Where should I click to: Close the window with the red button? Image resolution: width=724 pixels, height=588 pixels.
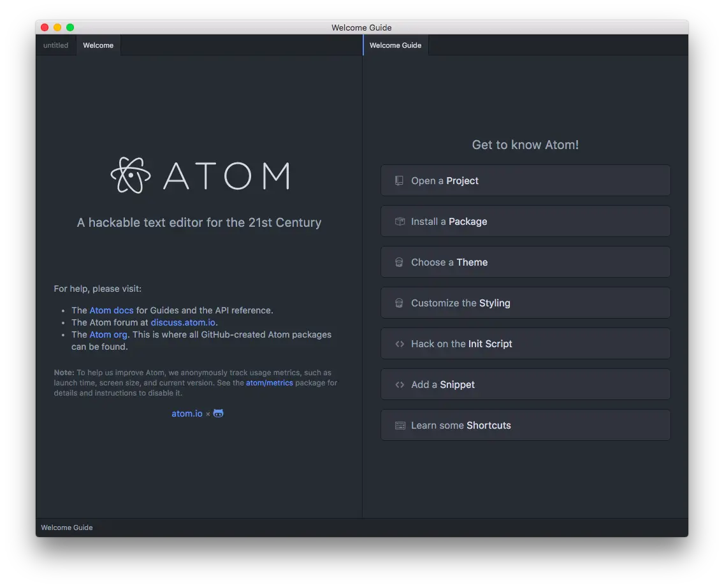pos(45,27)
